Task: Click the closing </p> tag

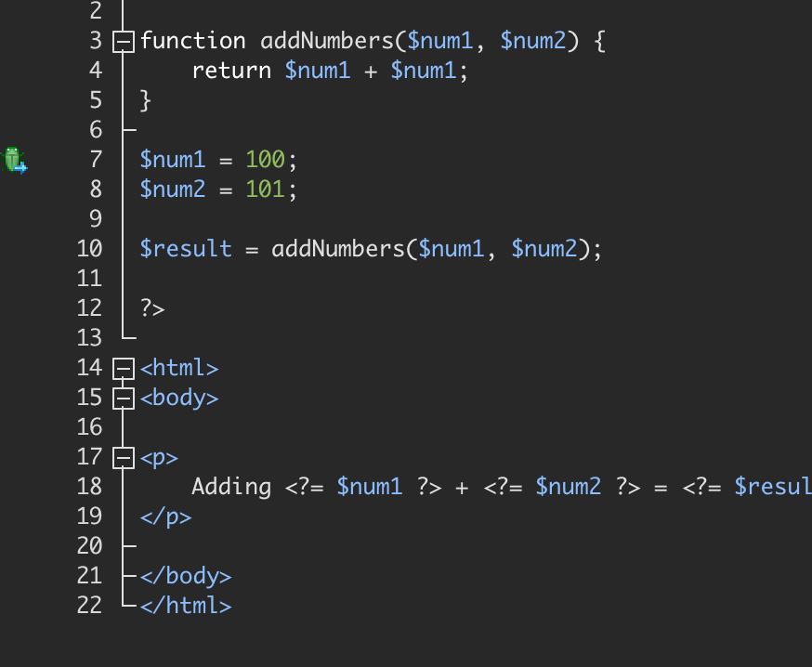Action: click(x=165, y=517)
